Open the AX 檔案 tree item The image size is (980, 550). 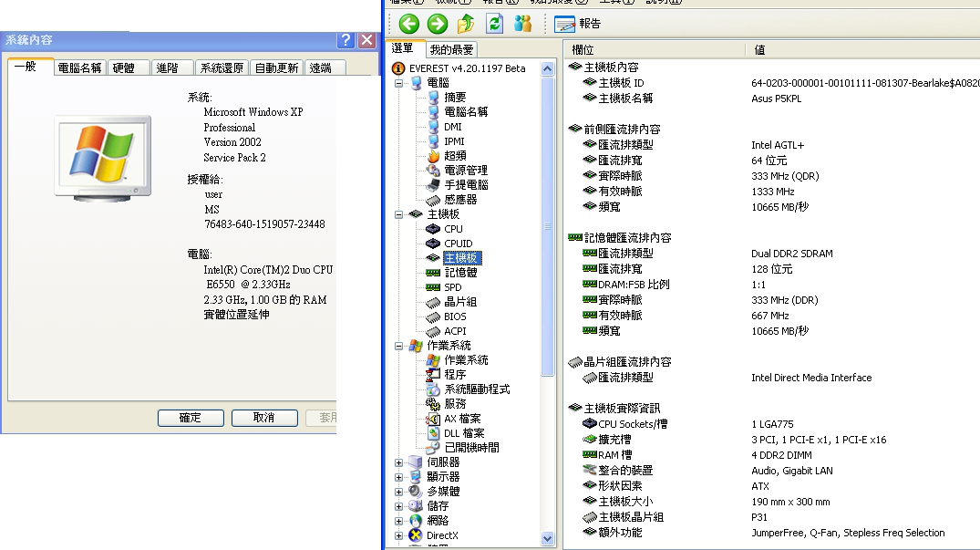[x=462, y=419]
